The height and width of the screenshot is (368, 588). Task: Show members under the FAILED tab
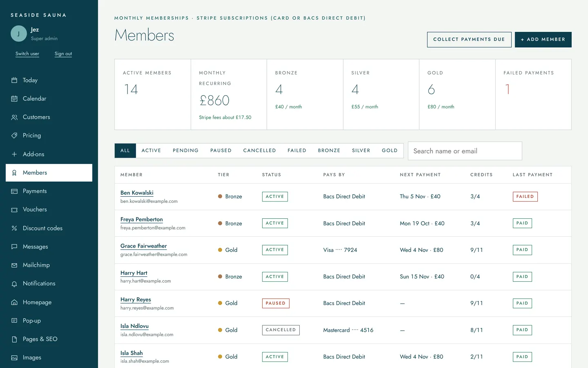click(x=297, y=150)
